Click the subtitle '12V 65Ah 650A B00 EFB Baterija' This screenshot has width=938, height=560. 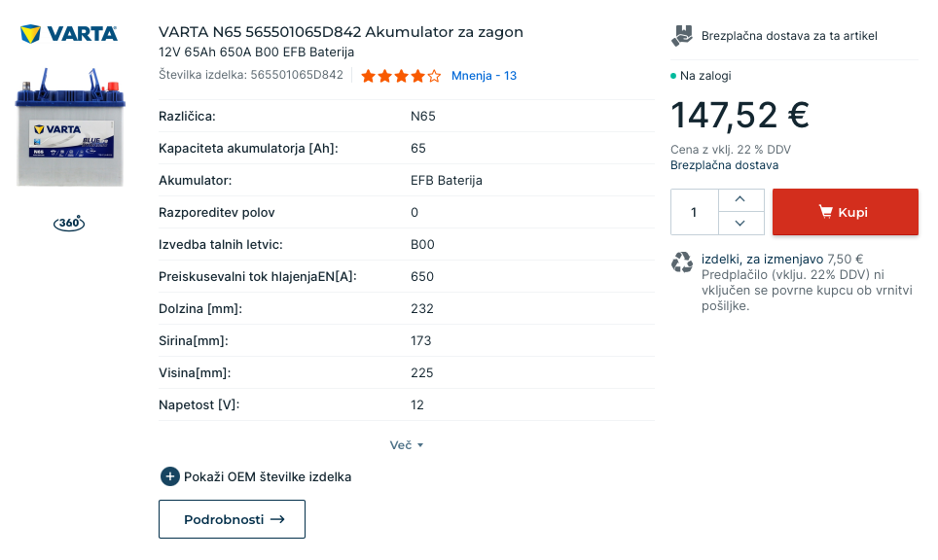(256, 52)
